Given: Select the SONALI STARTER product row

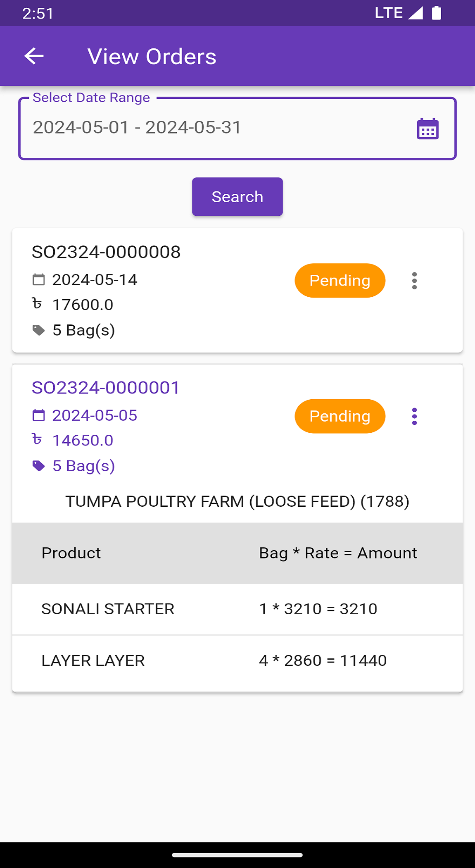Looking at the screenshot, I should [237, 609].
